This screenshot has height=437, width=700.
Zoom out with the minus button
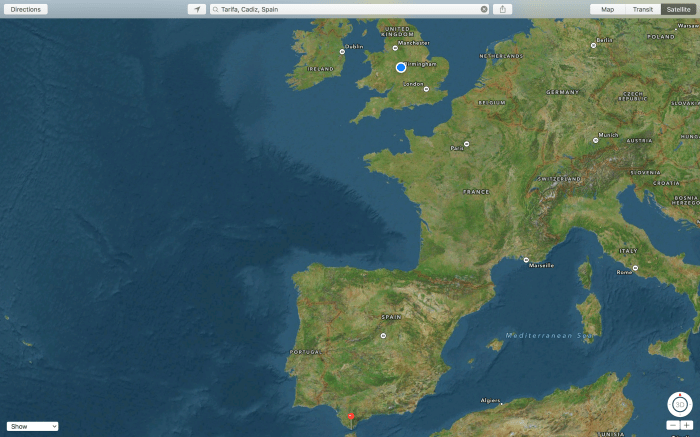[x=673, y=425]
